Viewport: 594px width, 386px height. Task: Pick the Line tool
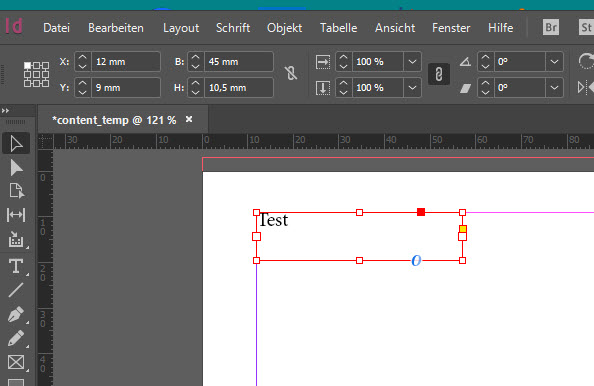click(x=16, y=290)
